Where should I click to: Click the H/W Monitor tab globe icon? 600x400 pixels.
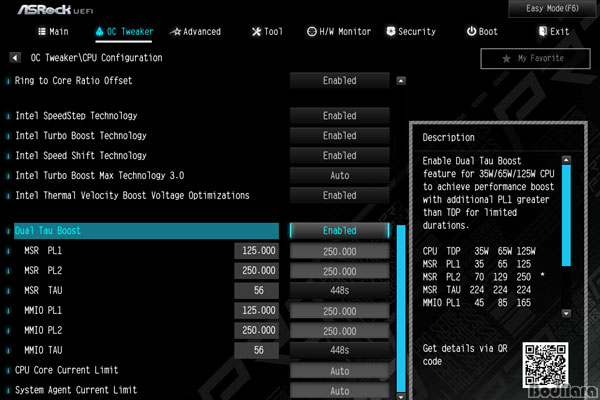pos(312,31)
